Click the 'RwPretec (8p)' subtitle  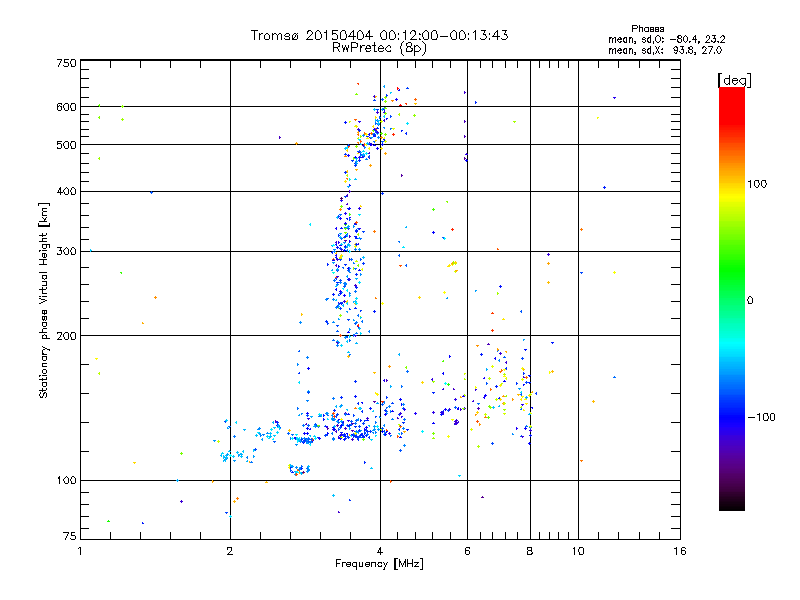coord(380,48)
